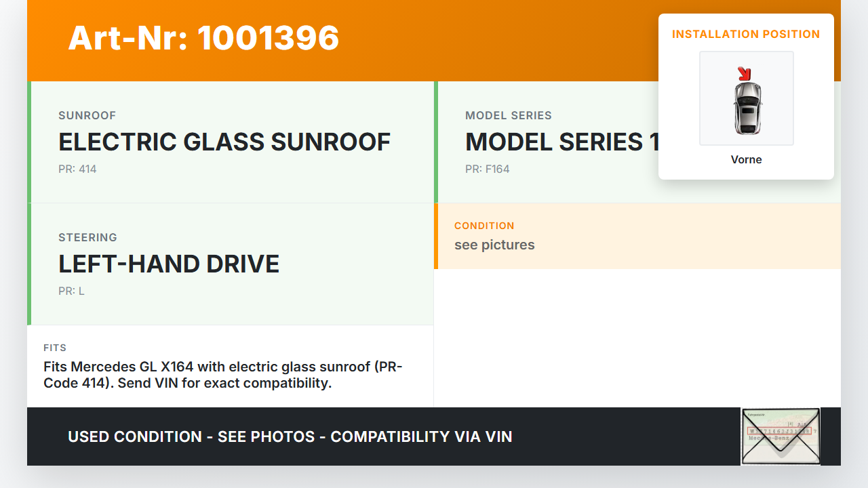This screenshot has width=868, height=488.
Task: Click the top-view car image
Action: pyautogui.click(x=747, y=107)
